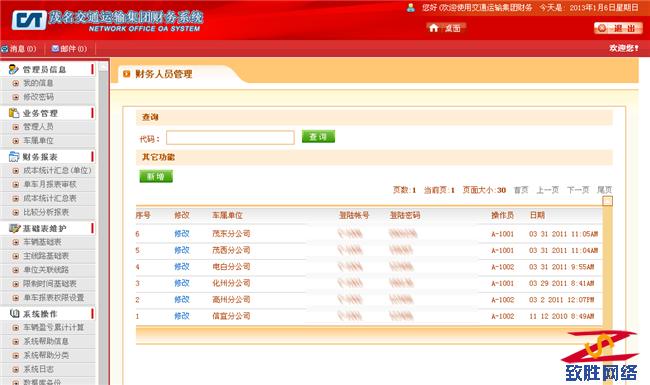Viewport: 650px width, 385px height.
Task: Click 修改 link for 茂东分公司 row
Action: pyautogui.click(x=182, y=234)
